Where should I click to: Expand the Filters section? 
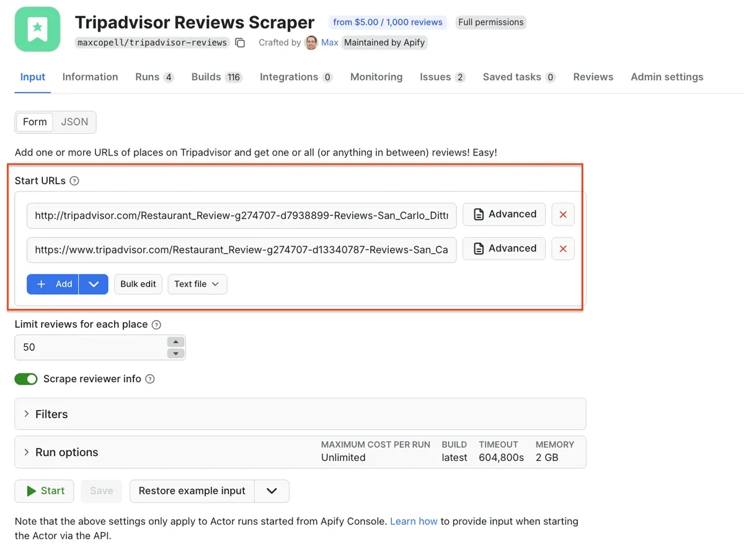[x=300, y=414]
